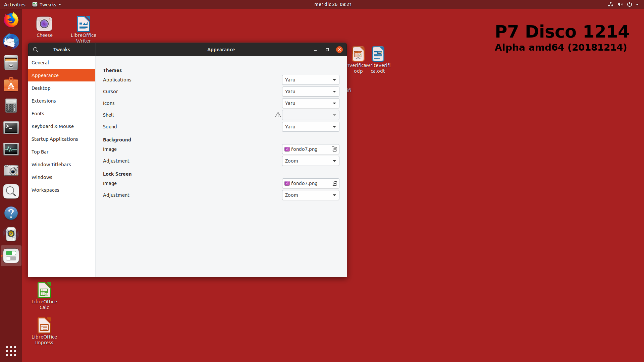
Task: Click the search icon in Tweaks header
Action: click(x=36, y=50)
